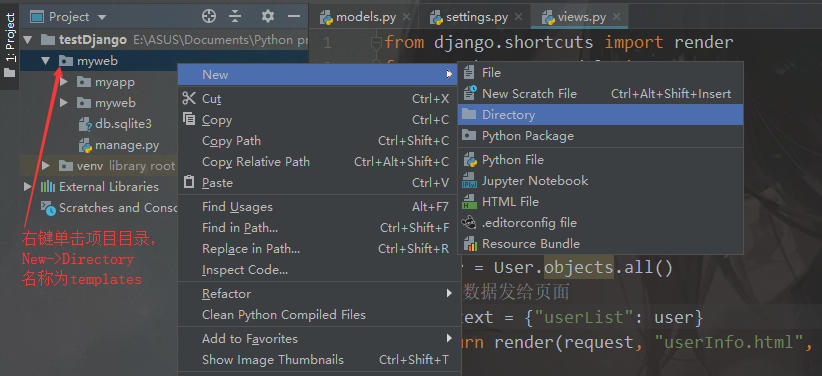The image size is (822, 376).
Task: Click the Collapse All icon in Project panel
Action: tap(235, 16)
